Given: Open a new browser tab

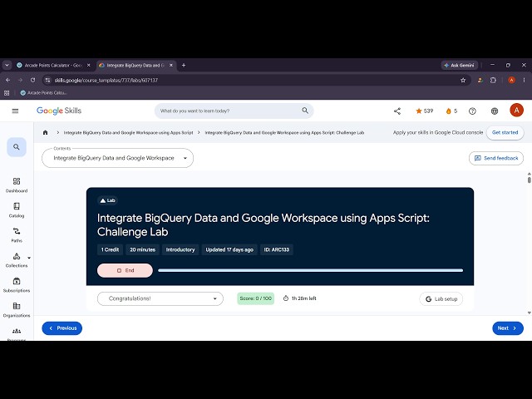Looking at the screenshot, I should [x=184, y=65].
